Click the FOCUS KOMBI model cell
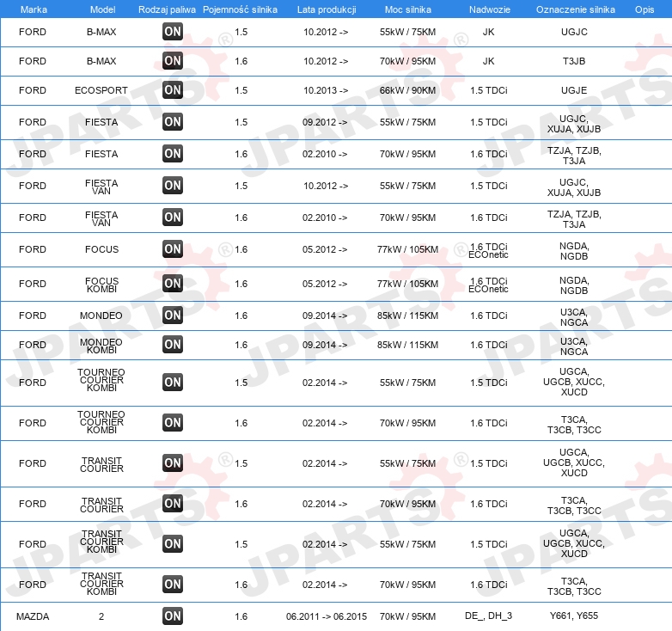The image size is (672, 631). pos(101,285)
